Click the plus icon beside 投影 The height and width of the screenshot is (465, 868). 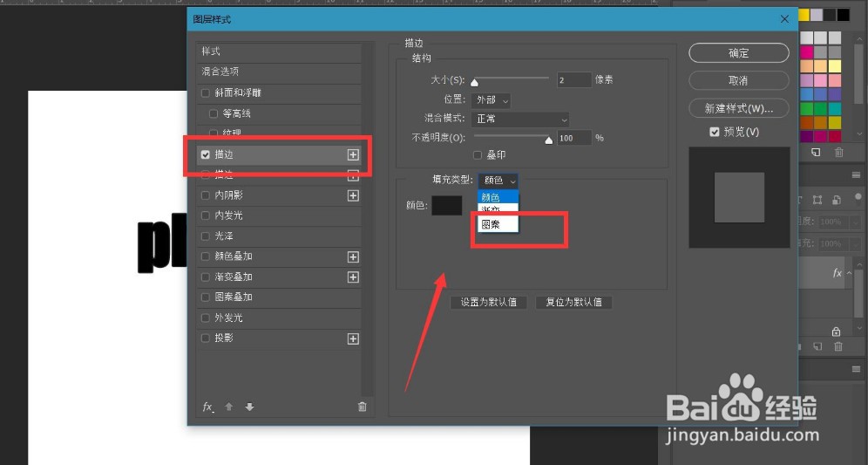353,338
